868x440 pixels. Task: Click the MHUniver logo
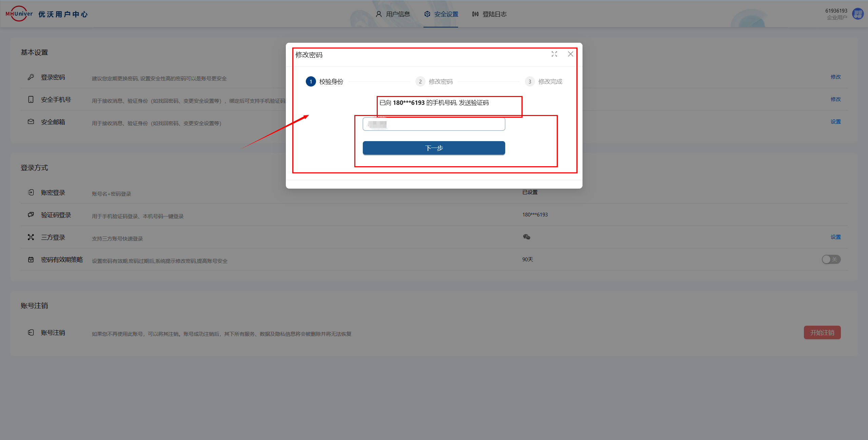(19, 14)
